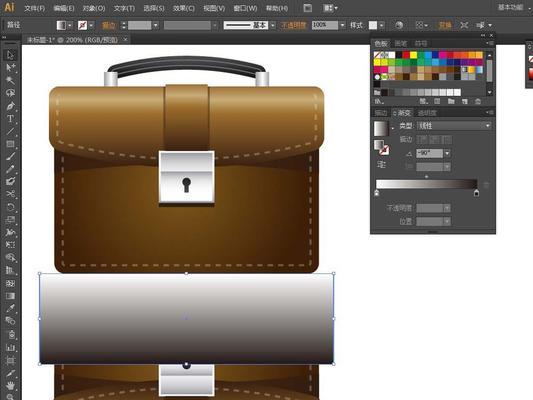Select the Pen tool in toolbar
This screenshot has width=533, height=400.
[10, 106]
